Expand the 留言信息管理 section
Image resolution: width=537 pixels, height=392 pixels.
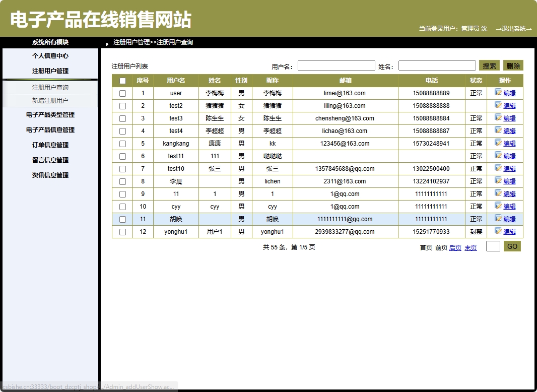[x=50, y=160]
